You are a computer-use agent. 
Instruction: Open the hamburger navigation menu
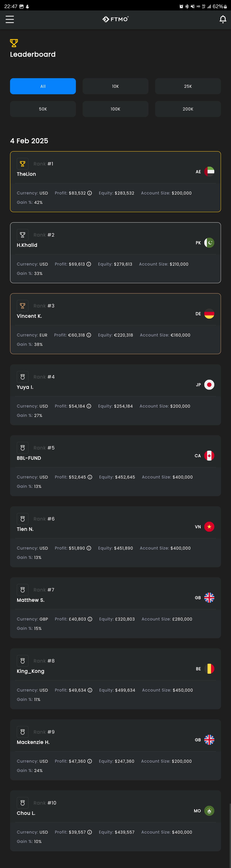(x=10, y=20)
